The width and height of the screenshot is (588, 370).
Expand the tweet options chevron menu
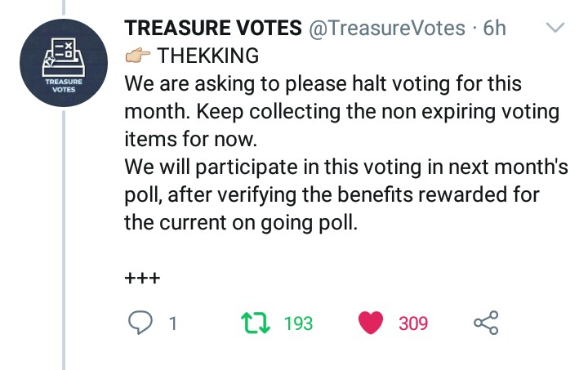555,29
